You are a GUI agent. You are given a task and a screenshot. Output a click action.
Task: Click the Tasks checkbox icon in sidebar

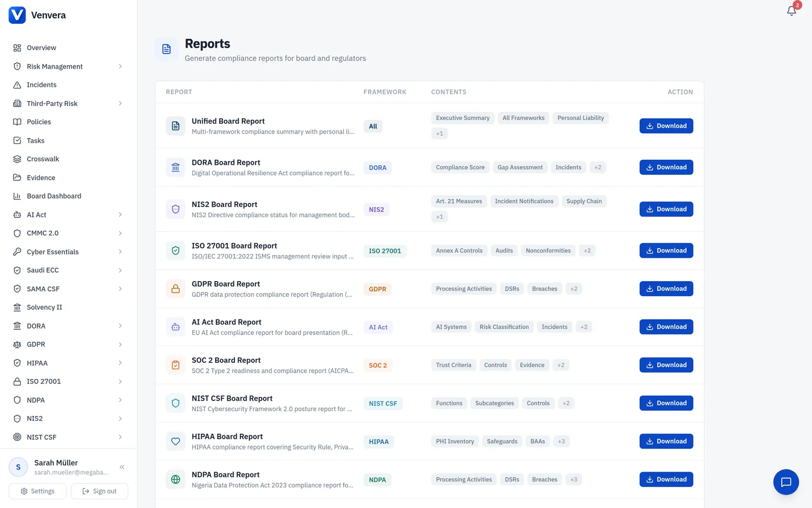click(x=17, y=141)
